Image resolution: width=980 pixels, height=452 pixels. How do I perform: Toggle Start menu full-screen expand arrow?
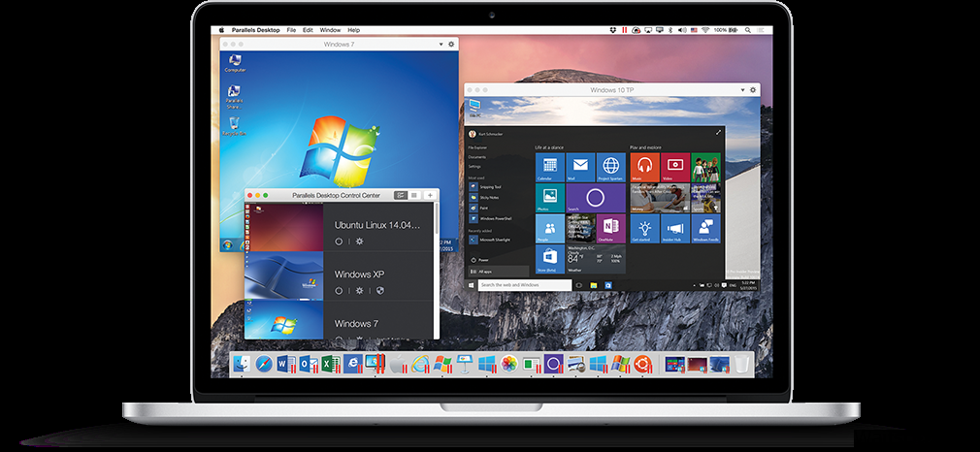pyautogui.click(x=718, y=132)
